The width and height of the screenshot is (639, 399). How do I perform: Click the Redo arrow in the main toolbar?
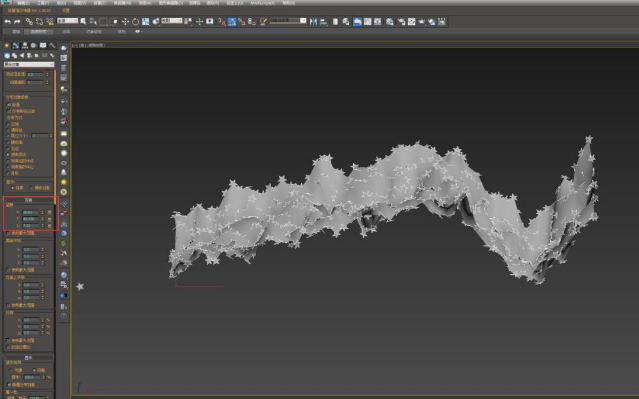pos(17,22)
